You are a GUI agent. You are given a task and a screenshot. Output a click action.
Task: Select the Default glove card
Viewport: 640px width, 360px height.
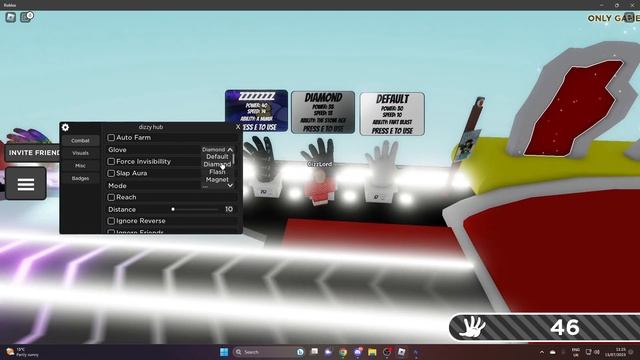pos(392,114)
